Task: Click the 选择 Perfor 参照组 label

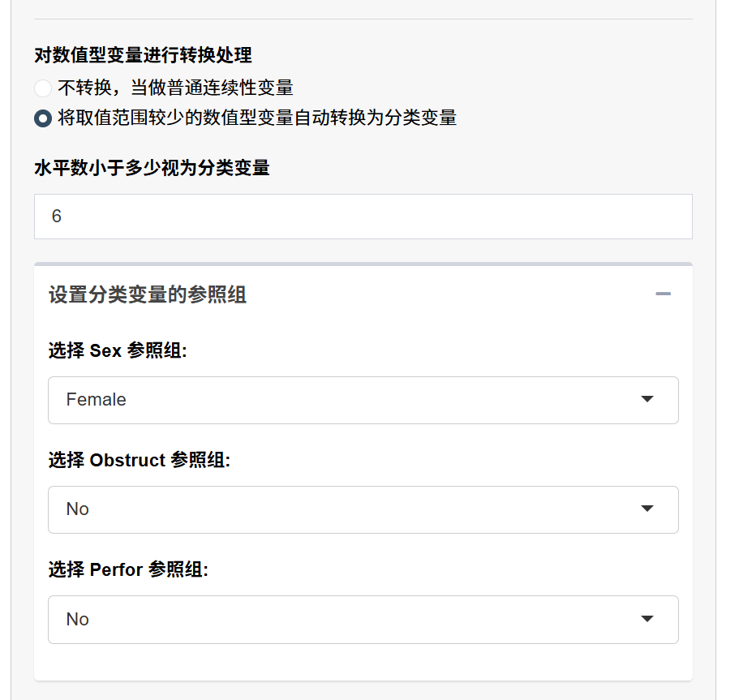Action: pos(128,569)
